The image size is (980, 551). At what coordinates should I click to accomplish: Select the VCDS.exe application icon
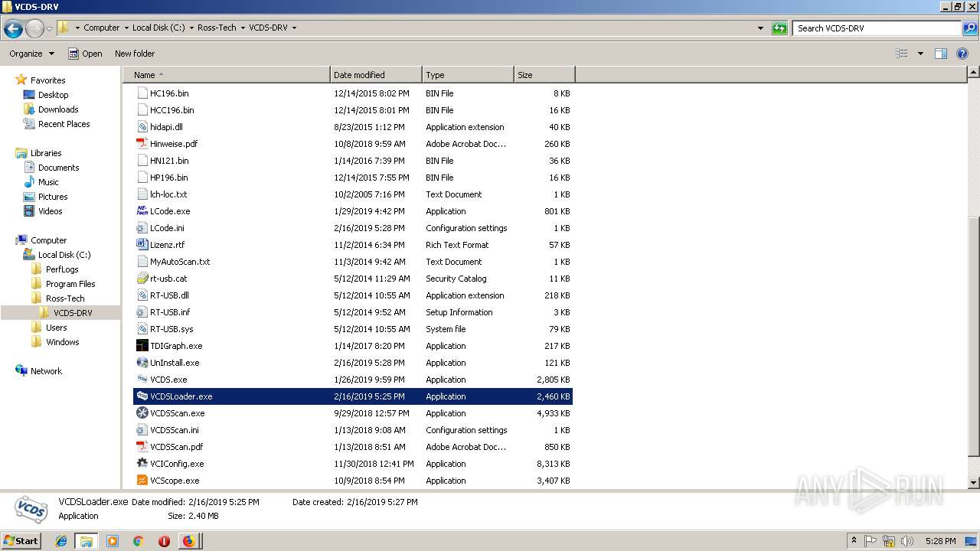tap(142, 380)
